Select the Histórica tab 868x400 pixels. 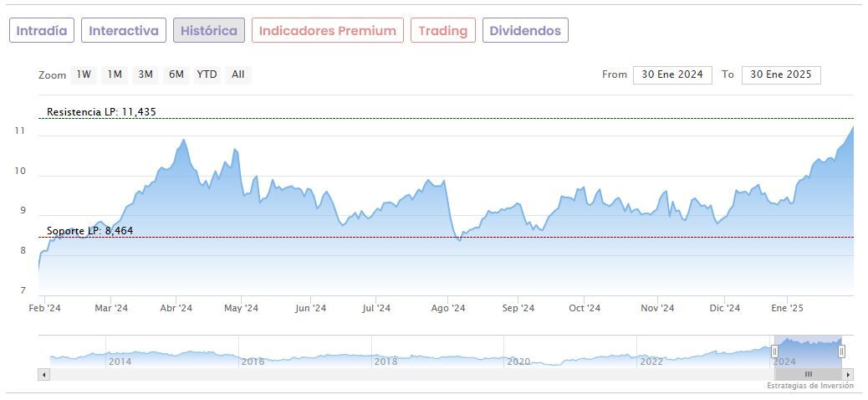209,31
